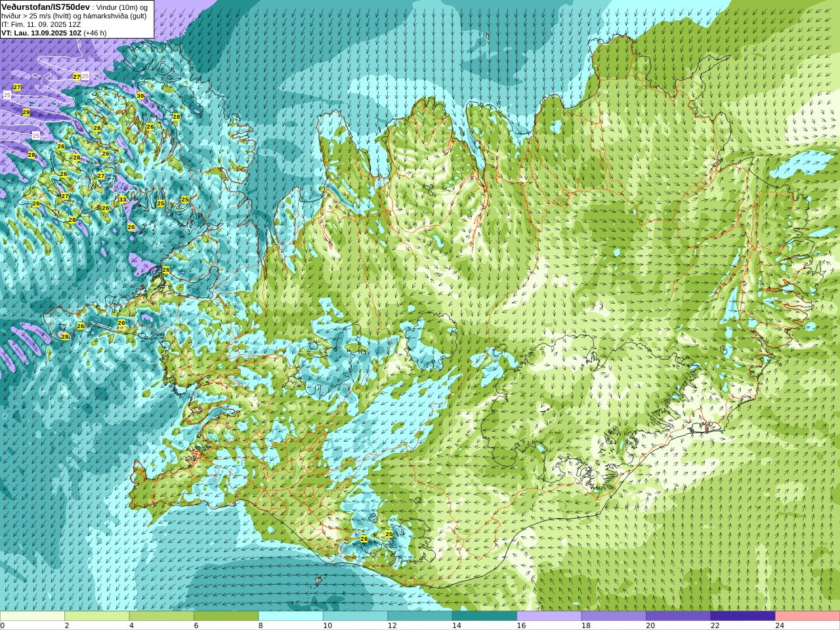The image size is (840, 630).
Task: Click the yellow gust marker labeled 30
Action: 140,96
